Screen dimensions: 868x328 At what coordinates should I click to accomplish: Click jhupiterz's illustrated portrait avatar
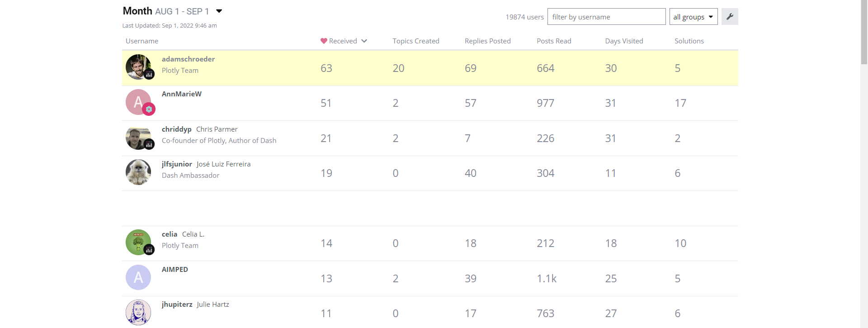138,312
